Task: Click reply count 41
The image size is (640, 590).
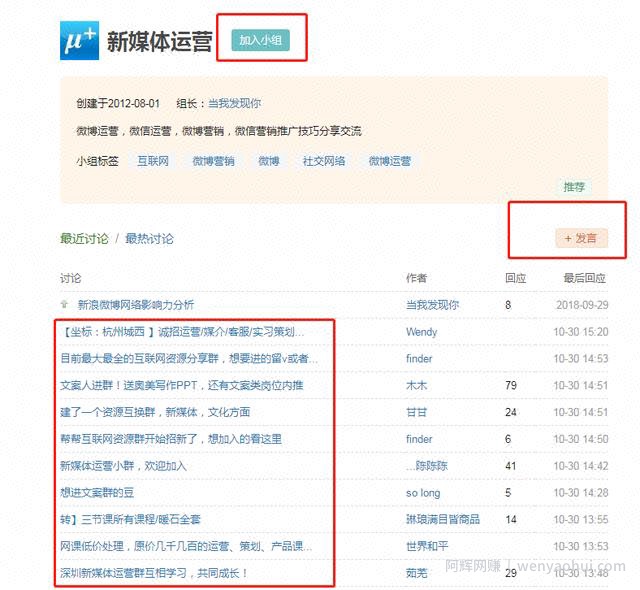Action: tap(511, 466)
